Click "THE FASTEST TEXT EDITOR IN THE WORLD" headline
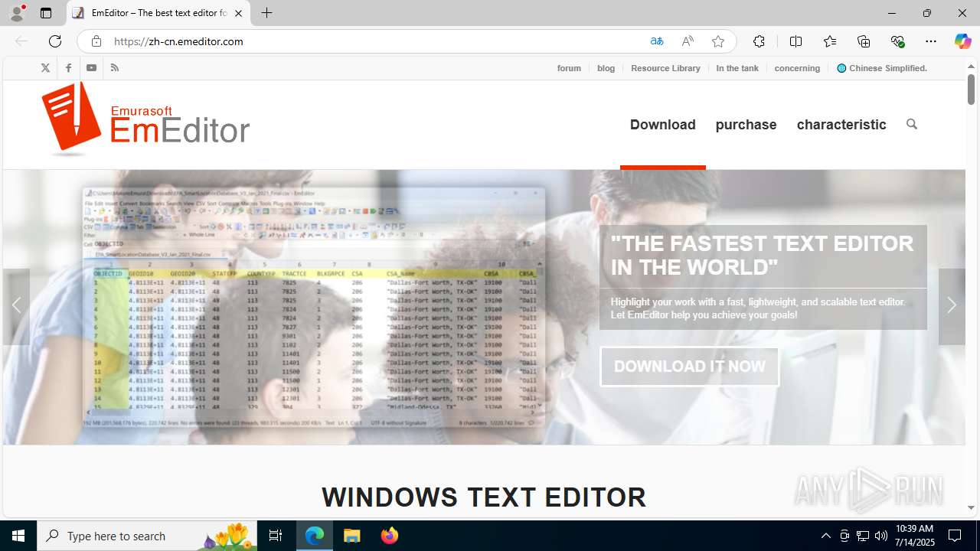This screenshot has height=551, width=980. (762, 255)
